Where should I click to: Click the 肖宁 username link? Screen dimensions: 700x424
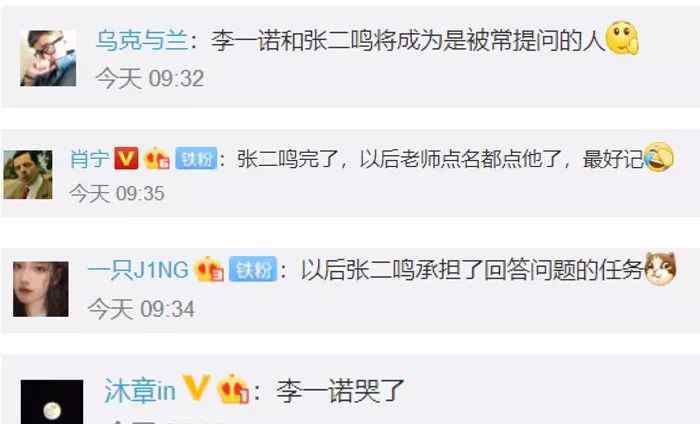pos(90,159)
